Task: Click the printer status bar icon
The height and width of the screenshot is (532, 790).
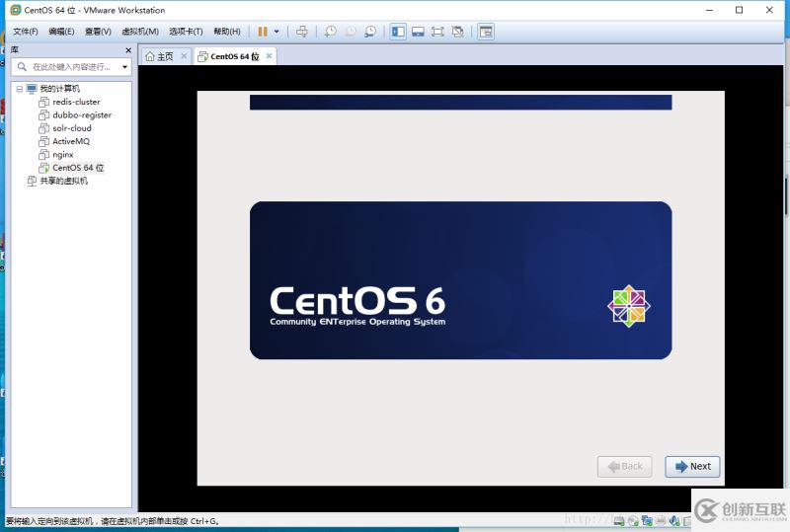Action: (x=661, y=520)
